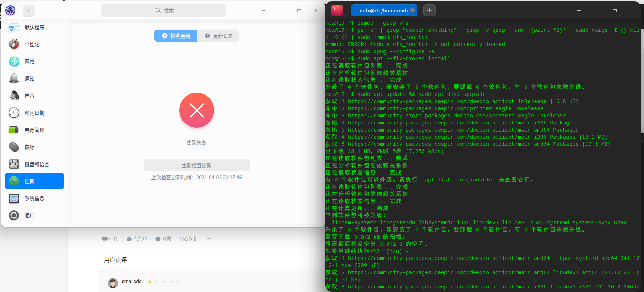Open the Sound (声音) speaker icon
This screenshot has width=644, height=292.
[14, 96]
